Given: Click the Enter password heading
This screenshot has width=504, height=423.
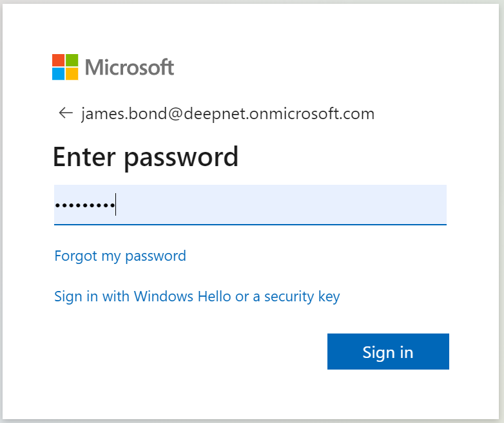Looking at the screenshot, I should tap(146, 156).
